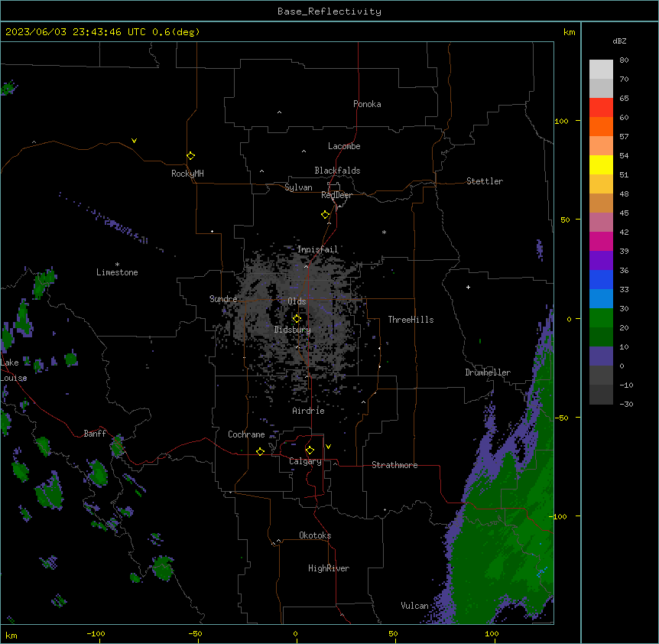Select the Sylvan label on map
The height and width of the screenshot is (644, 659).
(298, 187)
